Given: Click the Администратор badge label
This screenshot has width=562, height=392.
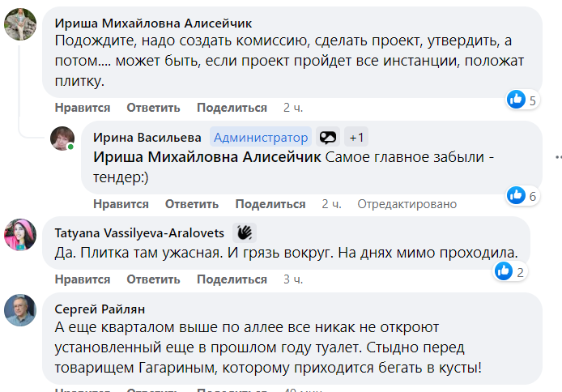Looking at the screenshot, I should 261,138.
